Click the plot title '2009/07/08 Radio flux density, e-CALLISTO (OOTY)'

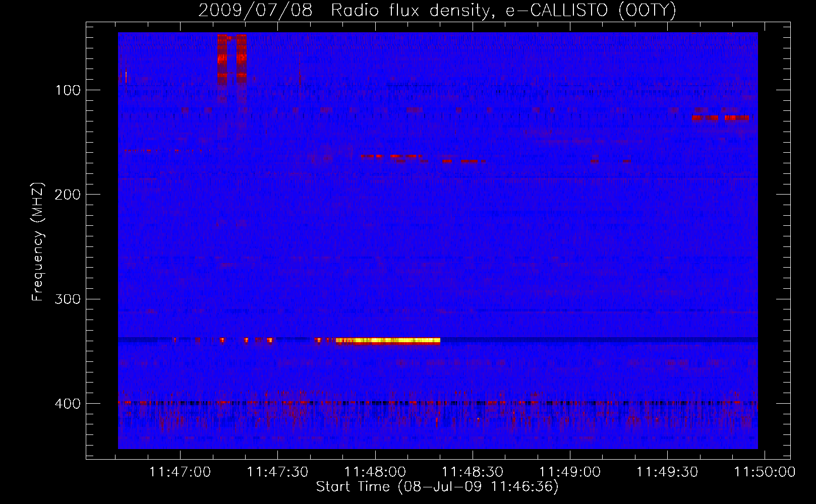tap(437, 11)
